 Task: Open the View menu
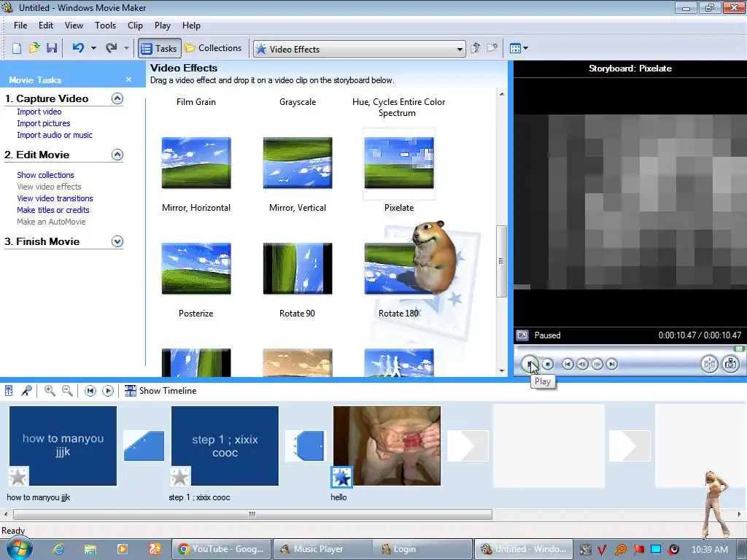click(x=74, y=26)
